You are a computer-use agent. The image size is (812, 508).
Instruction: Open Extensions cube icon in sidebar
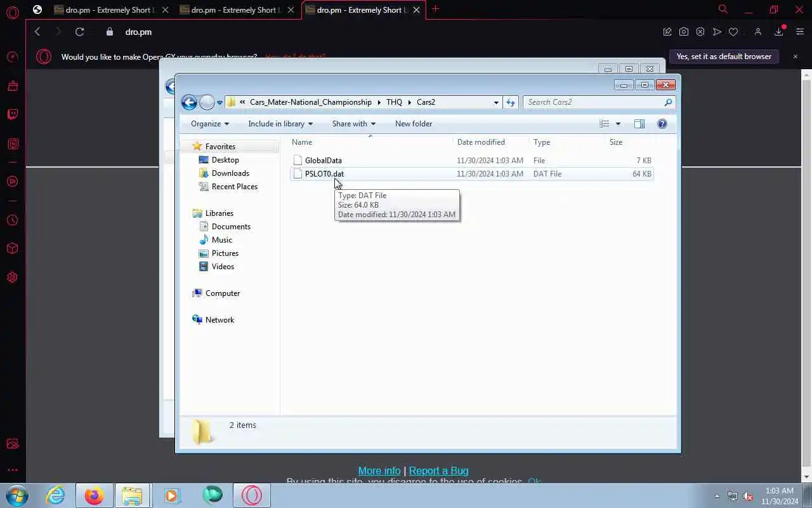[13, 248]
